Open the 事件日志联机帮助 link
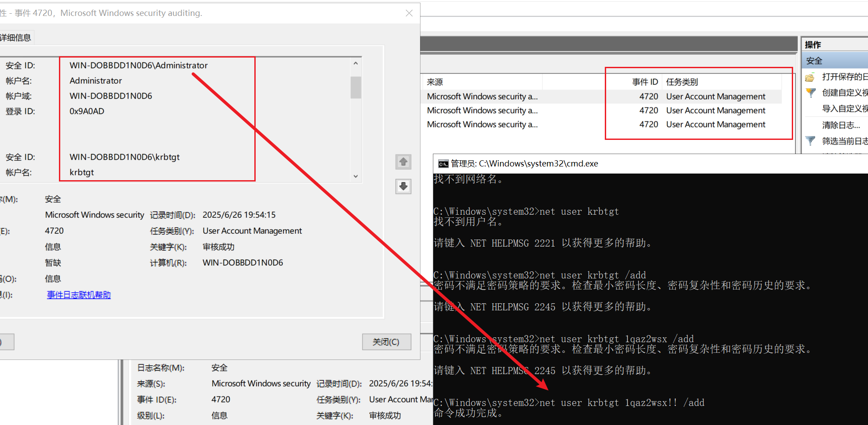 click(79, 295)
